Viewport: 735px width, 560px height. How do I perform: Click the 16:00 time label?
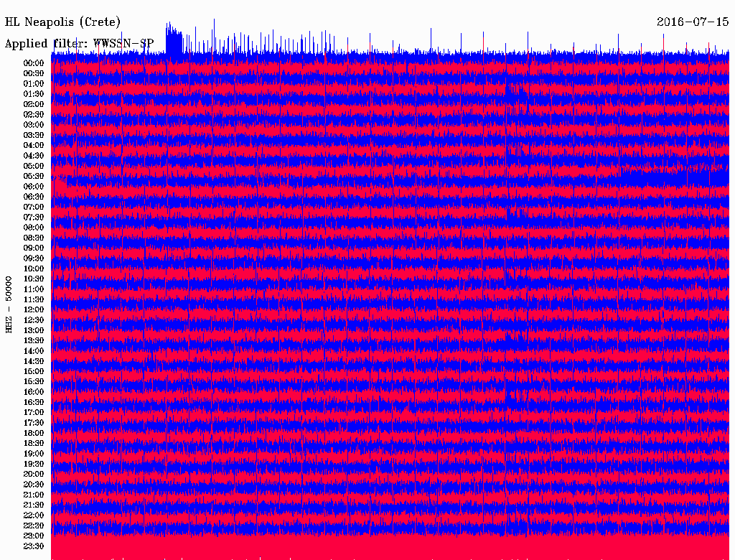(34, 391)
